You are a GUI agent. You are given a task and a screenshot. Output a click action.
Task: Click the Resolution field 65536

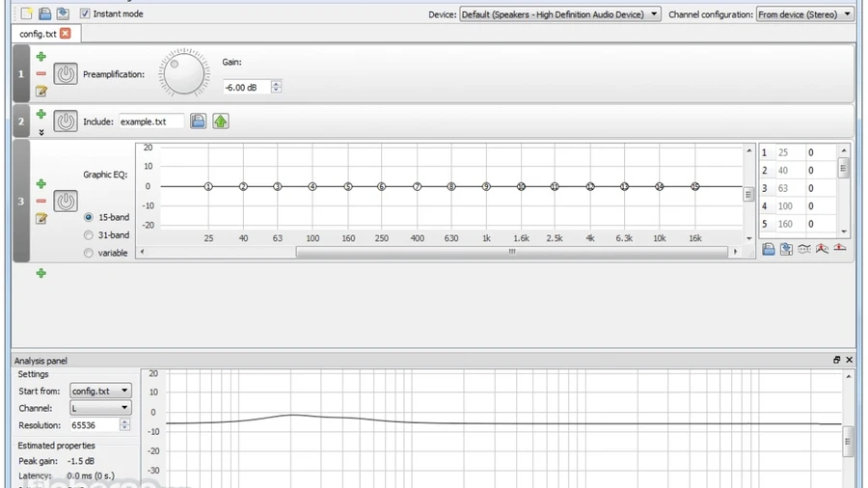click(x=94, y=425)
